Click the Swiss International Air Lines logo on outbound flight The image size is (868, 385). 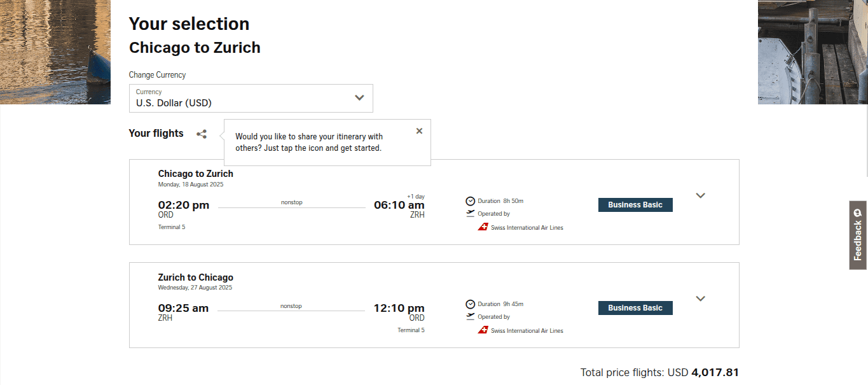click(x=483, y=226)
